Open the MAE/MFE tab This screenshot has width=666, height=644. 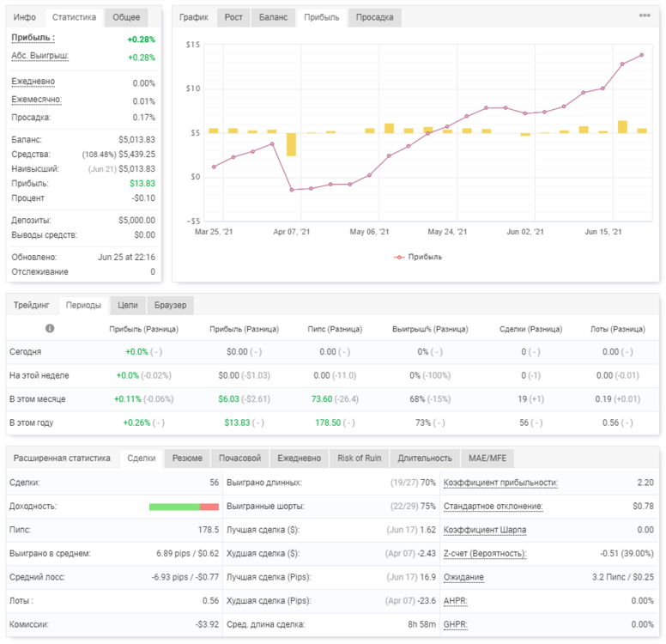[x=487, y=459]
